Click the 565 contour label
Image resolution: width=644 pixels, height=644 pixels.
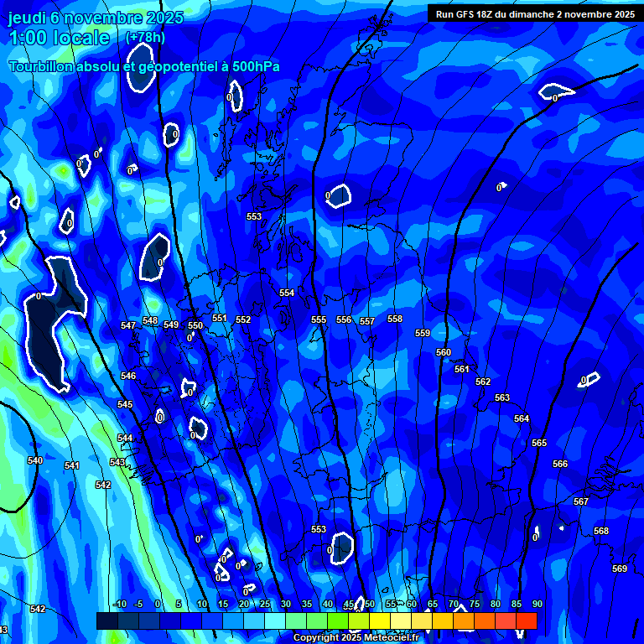(539, 443)
